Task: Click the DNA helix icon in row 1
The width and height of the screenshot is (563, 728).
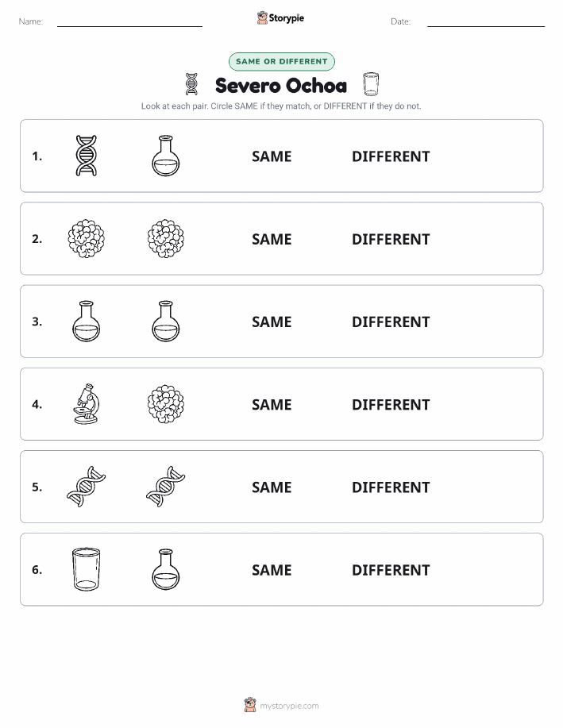Action: (x=87, y=156)
